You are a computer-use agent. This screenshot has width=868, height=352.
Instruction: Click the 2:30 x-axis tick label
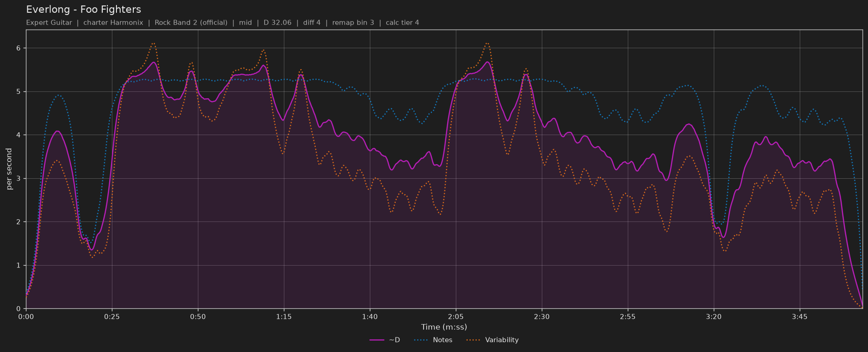pyautogui.click(x=542, y=317)
